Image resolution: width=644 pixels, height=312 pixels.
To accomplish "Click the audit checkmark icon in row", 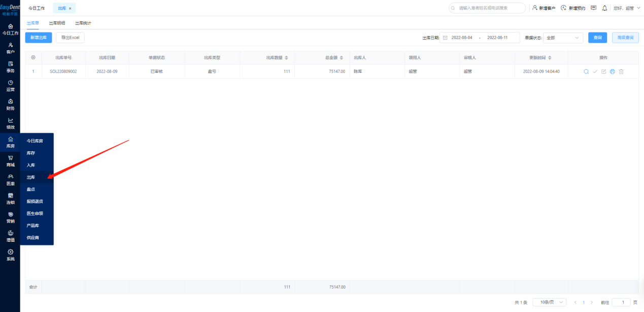I will [595, 72].
